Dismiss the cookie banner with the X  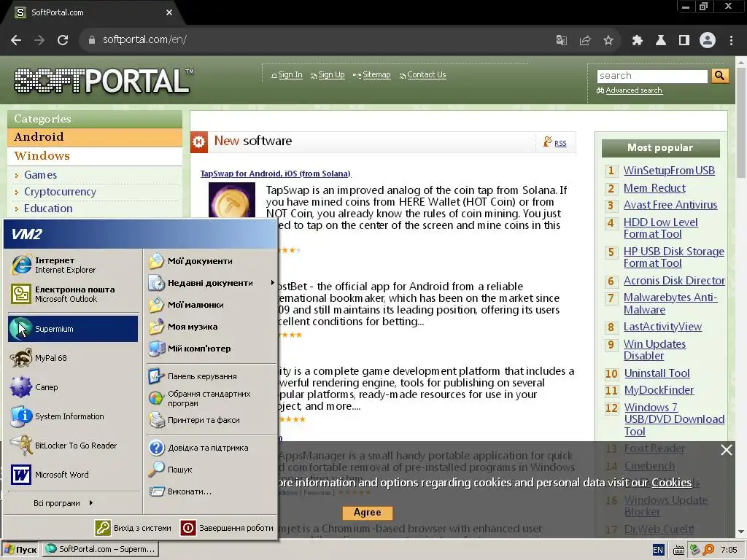pos(726,449)
